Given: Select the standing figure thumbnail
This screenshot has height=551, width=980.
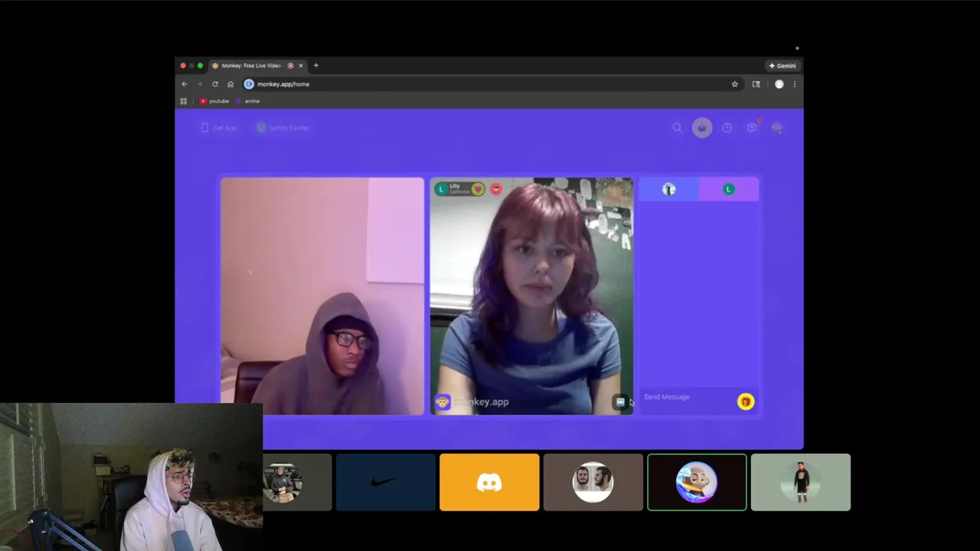Looking at the screenshot, I should point(801,482).
